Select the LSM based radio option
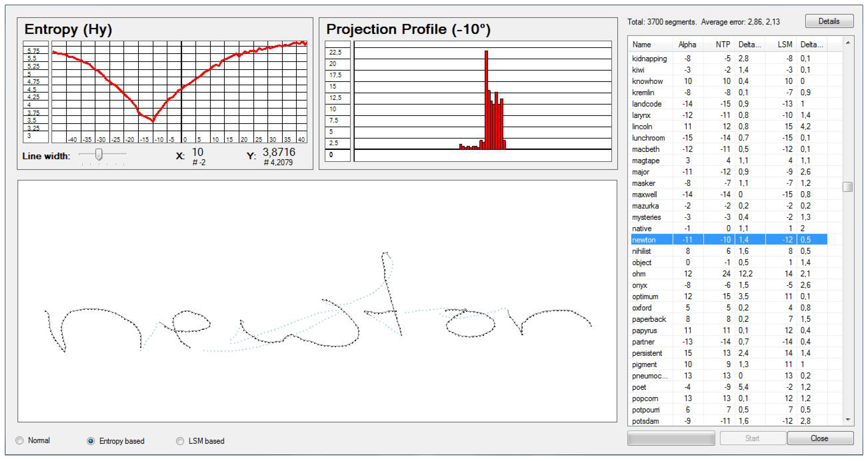This screenshot has height=461, width=868. coord(180,441)
